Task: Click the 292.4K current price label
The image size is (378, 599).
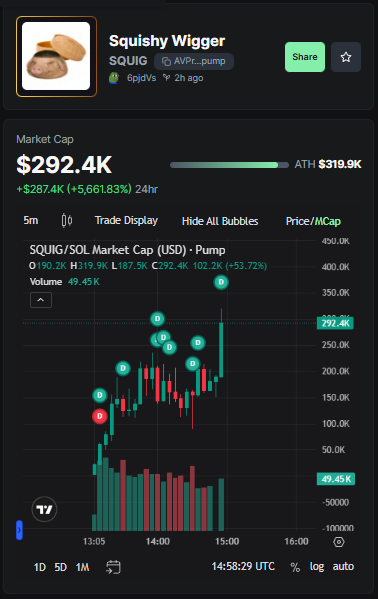Action: [335, 323]
